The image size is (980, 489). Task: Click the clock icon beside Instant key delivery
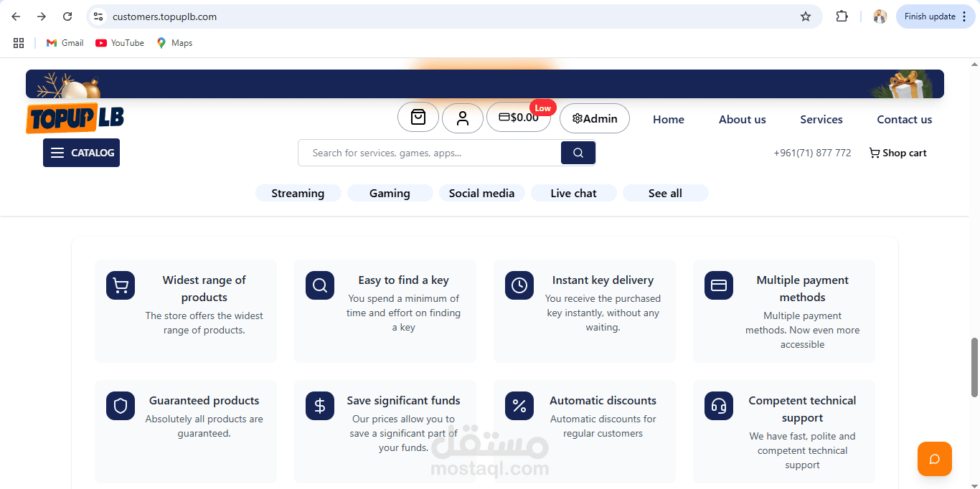click(519, 285)
